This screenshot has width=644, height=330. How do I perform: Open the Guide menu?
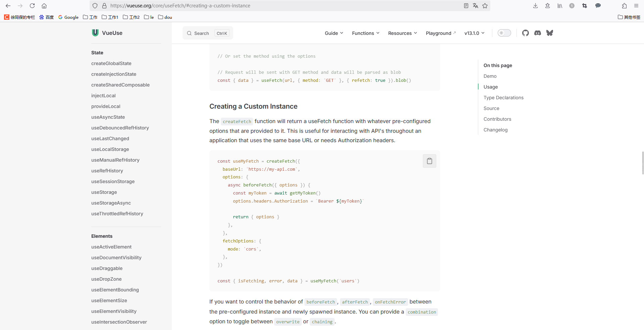pyautogui.click(x=333, y=33)
